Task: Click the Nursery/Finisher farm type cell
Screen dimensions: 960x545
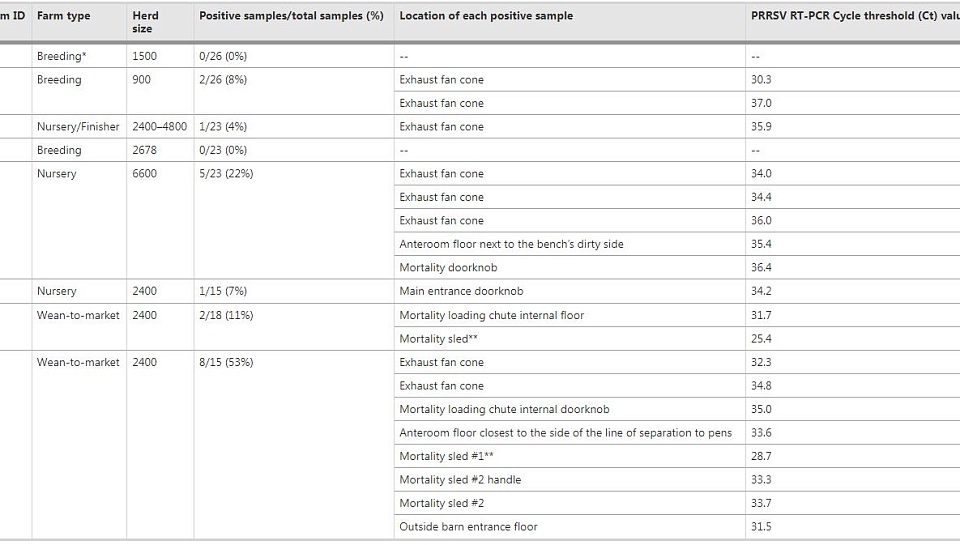Action: [x=78, y=127]
